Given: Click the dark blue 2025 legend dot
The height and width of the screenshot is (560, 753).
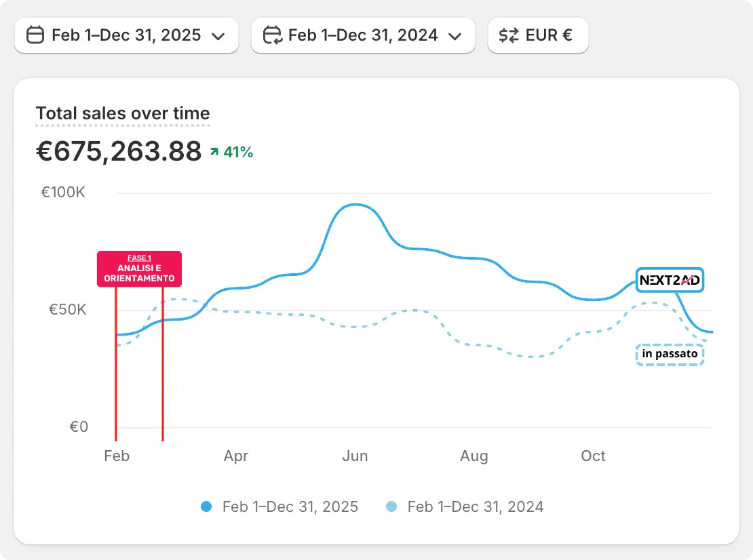Looking at the screenshot, I should [207, 506].
